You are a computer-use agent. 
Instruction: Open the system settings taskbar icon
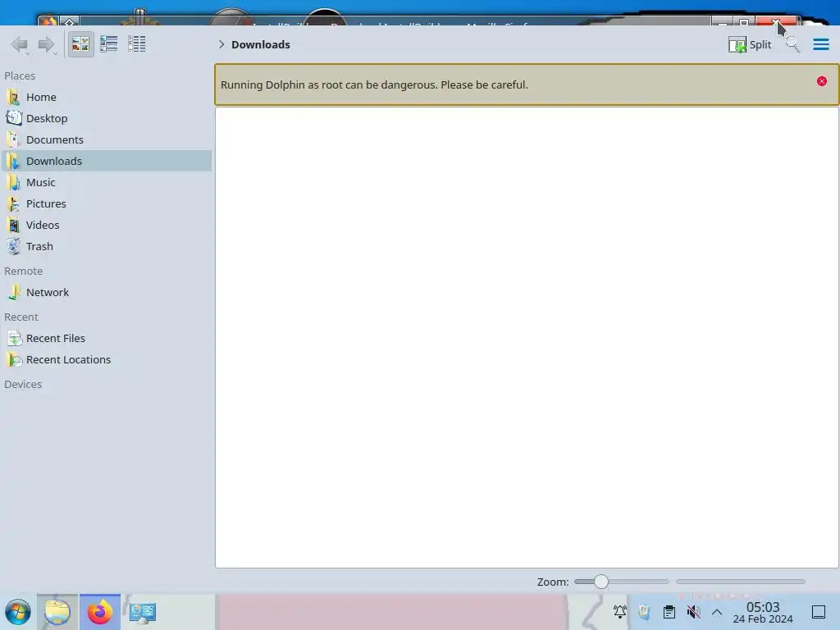click(x=143, y=612)
